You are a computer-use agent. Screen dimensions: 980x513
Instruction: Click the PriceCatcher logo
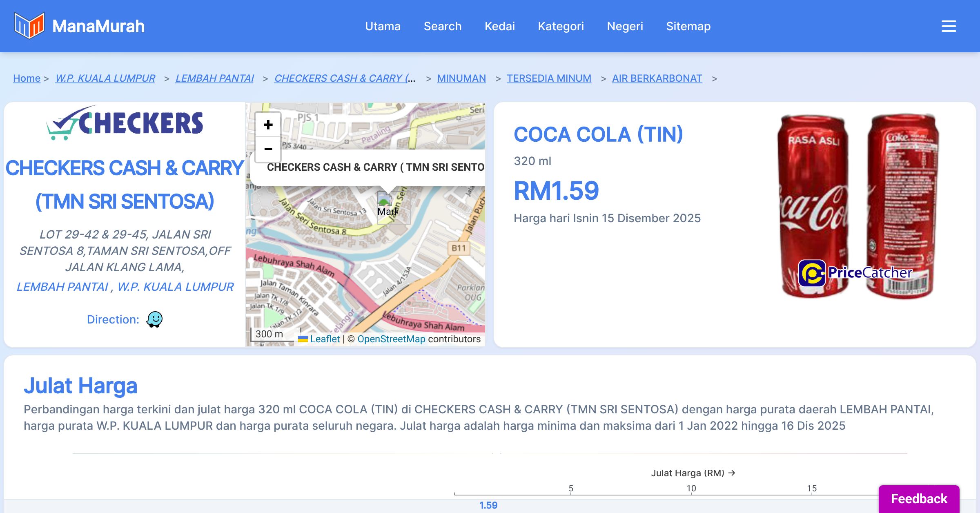point(855,273)
